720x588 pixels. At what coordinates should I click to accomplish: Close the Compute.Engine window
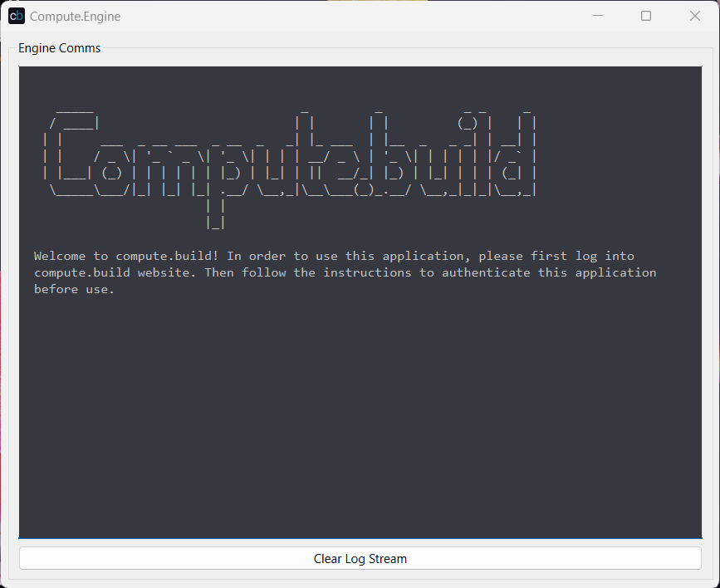coord(695,16)
